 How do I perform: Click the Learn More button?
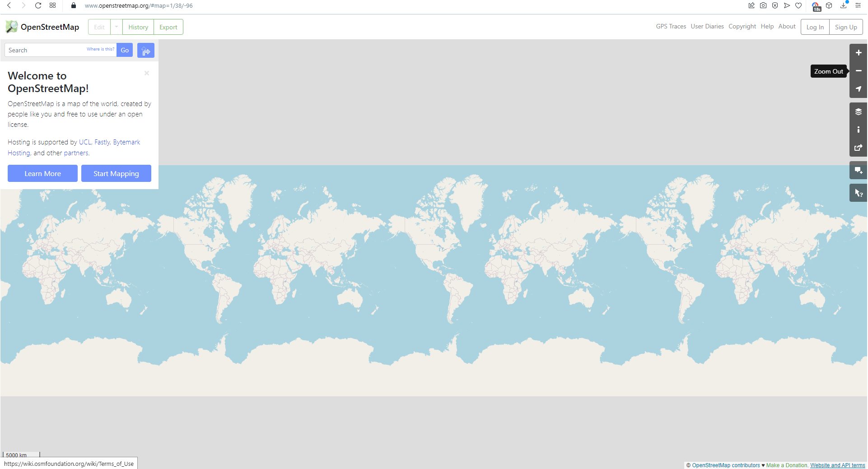(42, 173)
